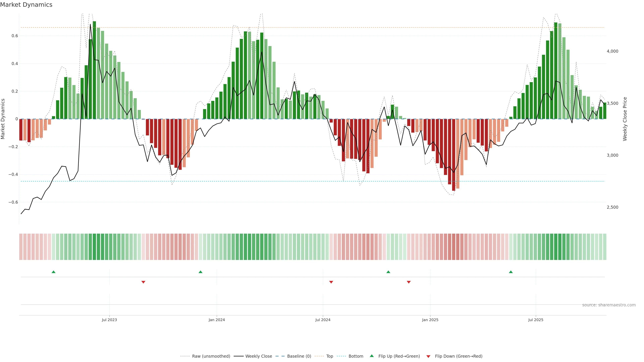The image size is (644, 362).
Task: Click the Jul 2023 axis label
Action: [109, 320]
